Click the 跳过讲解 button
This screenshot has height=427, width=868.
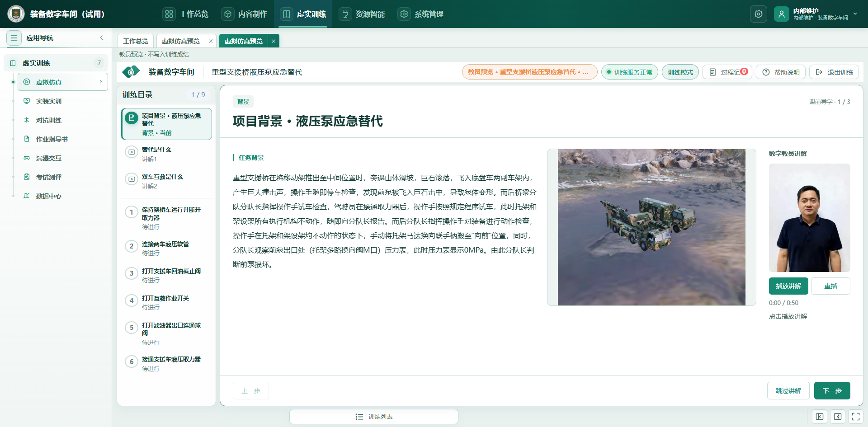(x=788, y=391)
